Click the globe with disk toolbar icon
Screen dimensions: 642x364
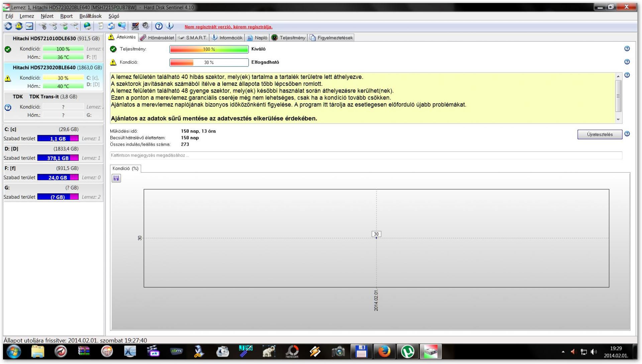coord(88,26)
